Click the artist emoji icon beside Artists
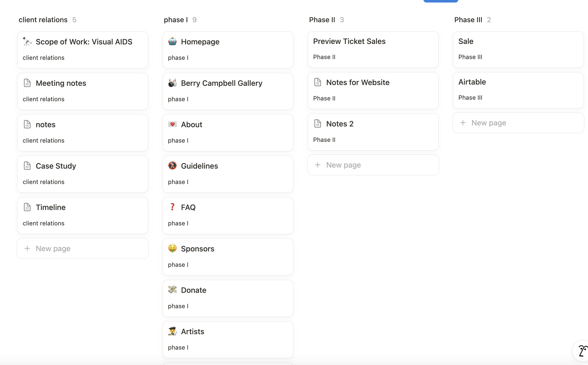 tap(172, 331)
